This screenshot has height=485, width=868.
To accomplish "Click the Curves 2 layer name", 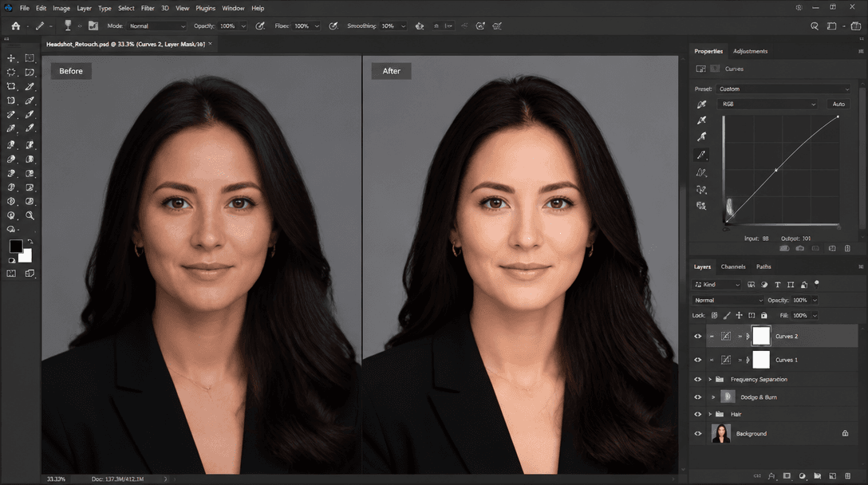I will click(786, 336).
